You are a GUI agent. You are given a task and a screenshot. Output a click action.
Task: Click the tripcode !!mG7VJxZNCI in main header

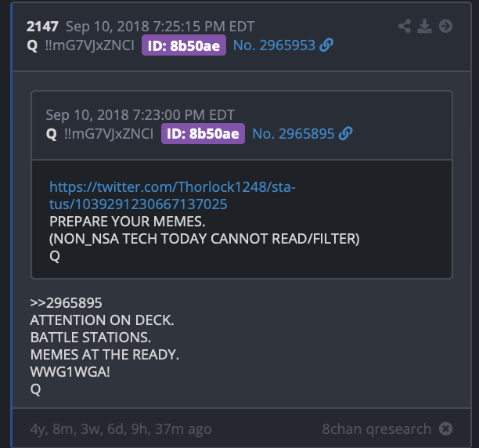(89, 45)
